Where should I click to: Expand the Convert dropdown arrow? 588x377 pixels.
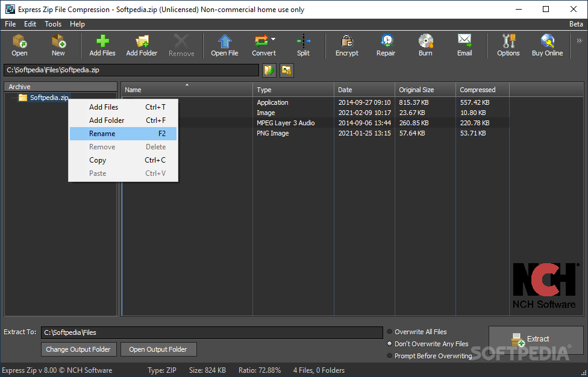coord(274,39)
